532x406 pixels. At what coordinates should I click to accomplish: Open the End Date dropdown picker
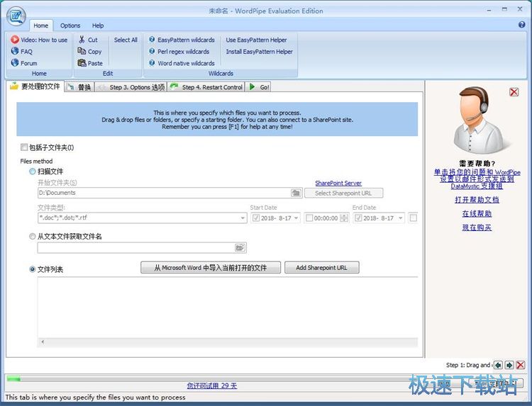[401, 218]
